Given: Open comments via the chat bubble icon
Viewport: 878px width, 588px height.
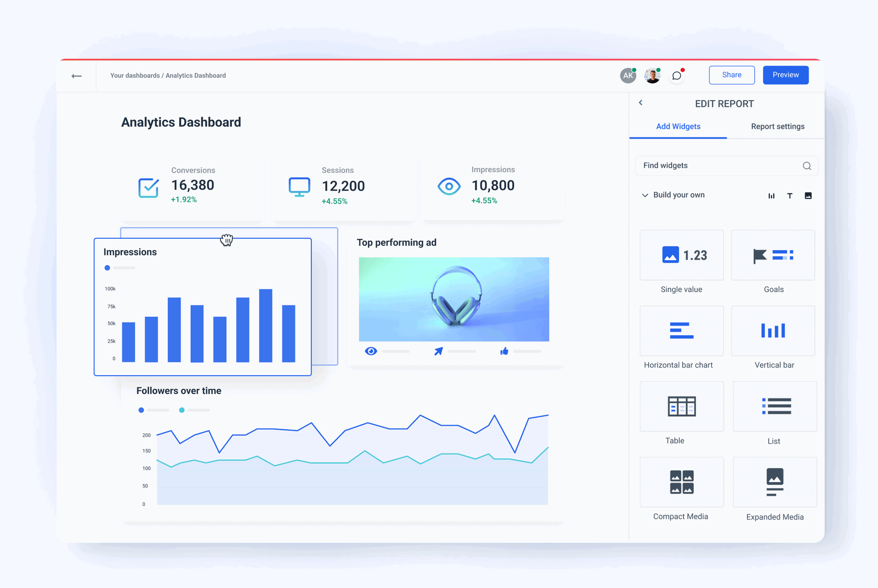Looking at the screenshot, I should (676, 75).
